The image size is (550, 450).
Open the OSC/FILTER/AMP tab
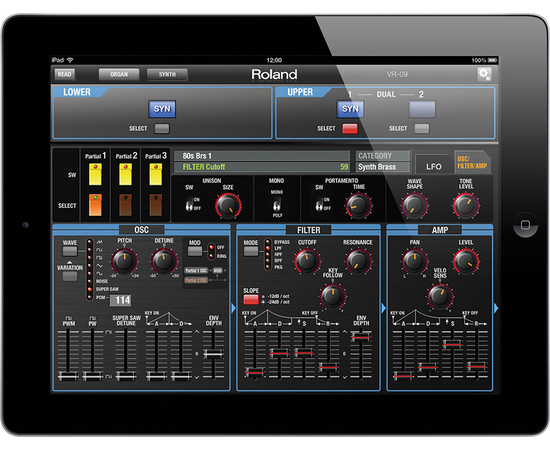click(472, 162)
